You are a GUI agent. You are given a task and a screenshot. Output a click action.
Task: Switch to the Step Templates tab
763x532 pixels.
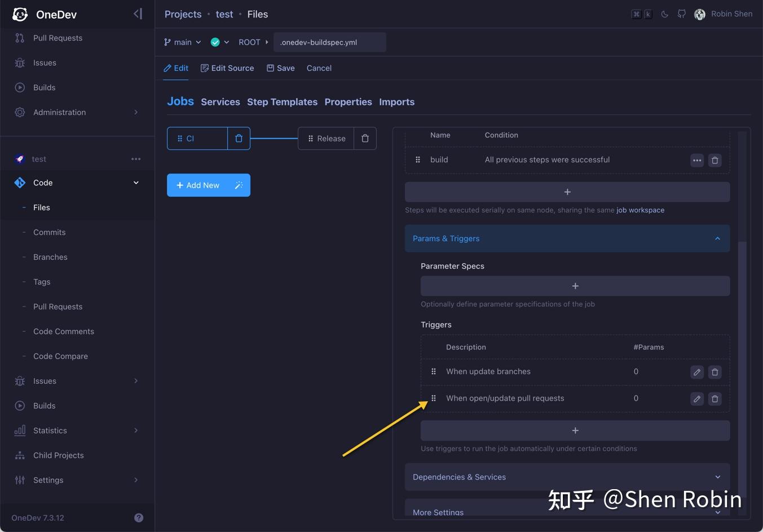click(282, 102)
